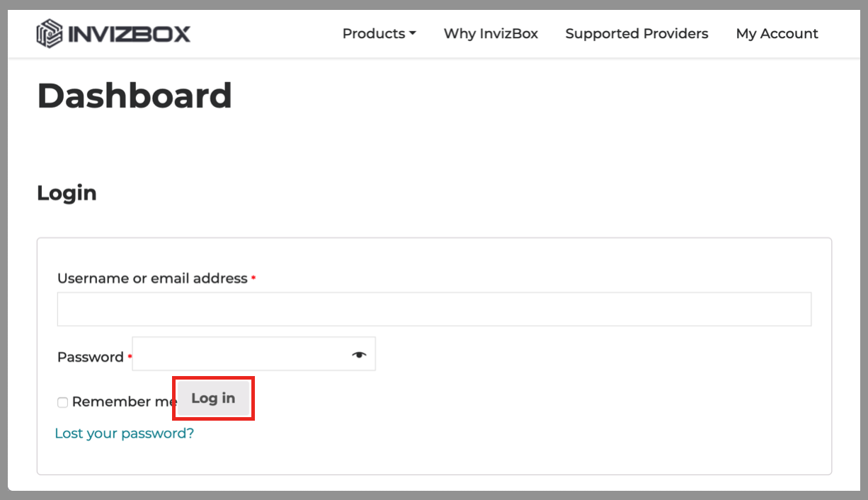Click the INVIZBOX wordmark in header
This screenshot has width=868, height=500.
129,33
